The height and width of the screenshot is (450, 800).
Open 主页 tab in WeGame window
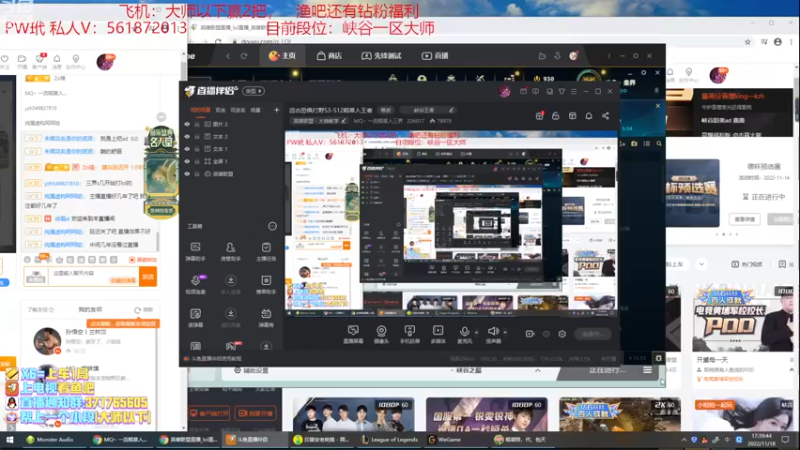click(283, 56)
